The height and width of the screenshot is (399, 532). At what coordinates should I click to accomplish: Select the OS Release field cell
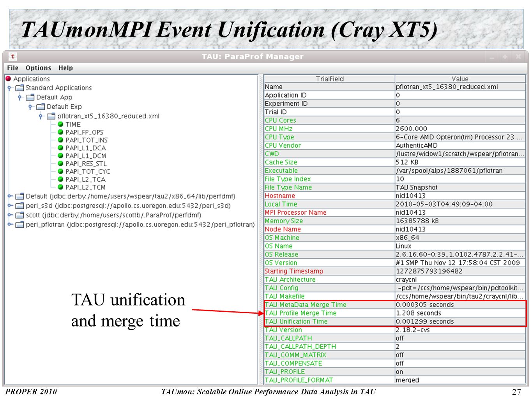click(x=330, y=254)
